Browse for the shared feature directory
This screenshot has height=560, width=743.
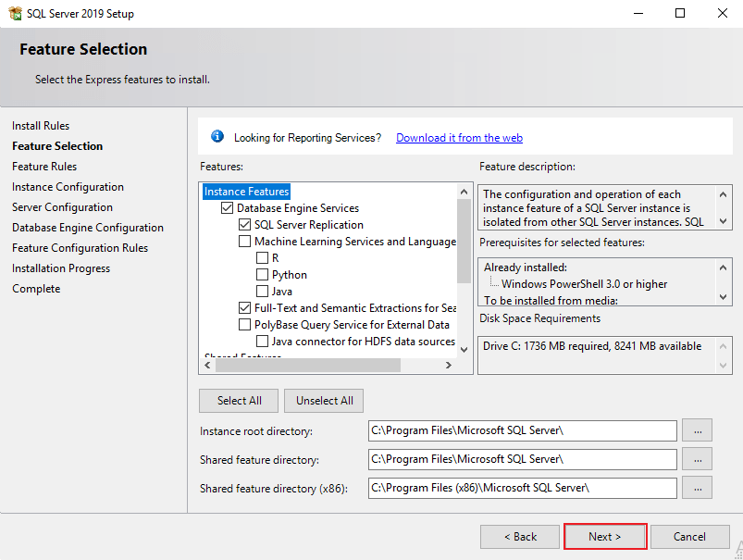coord(697,459)
